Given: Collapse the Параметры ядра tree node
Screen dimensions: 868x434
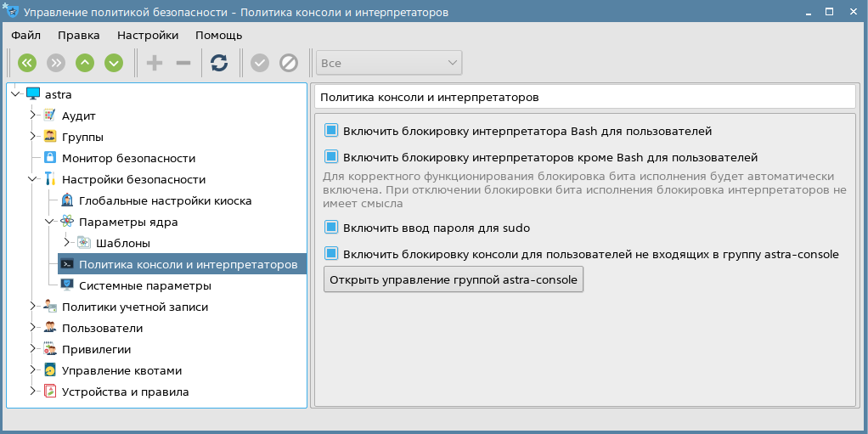Looking at the screenshot, I should (49, 222).
